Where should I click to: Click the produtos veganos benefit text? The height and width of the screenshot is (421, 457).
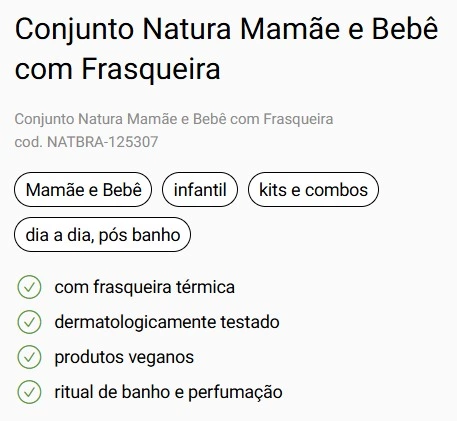coord(124,357)
